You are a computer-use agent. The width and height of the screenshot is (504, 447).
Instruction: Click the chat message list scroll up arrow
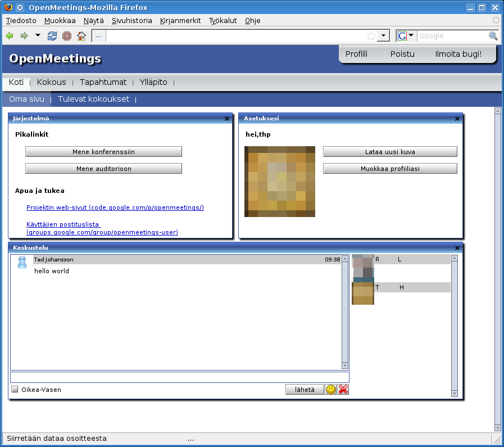[x=345, y=259]
